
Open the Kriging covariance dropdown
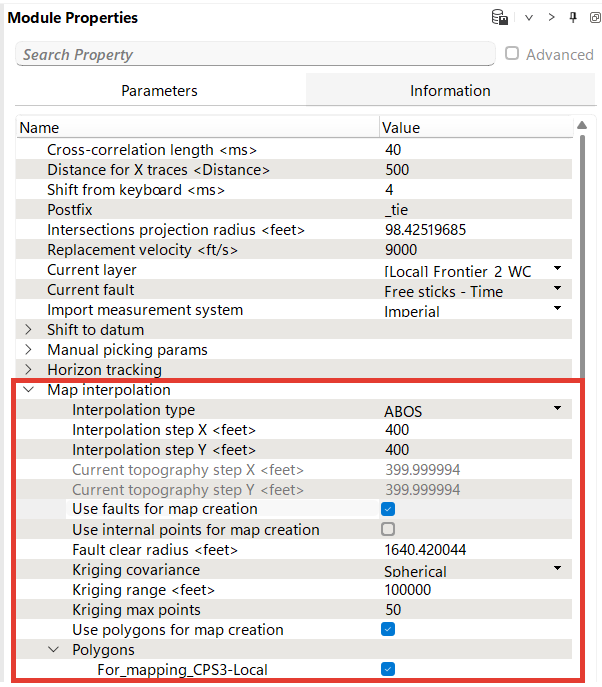pyautogui.click(x=557, y=568)
